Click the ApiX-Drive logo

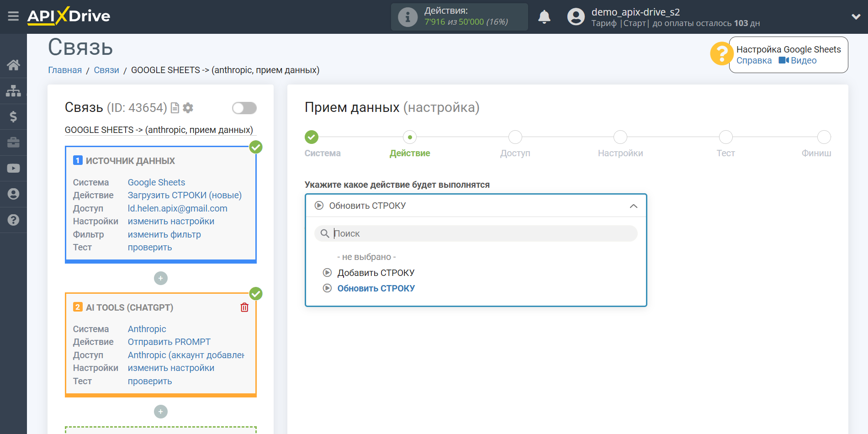[69, 16]
